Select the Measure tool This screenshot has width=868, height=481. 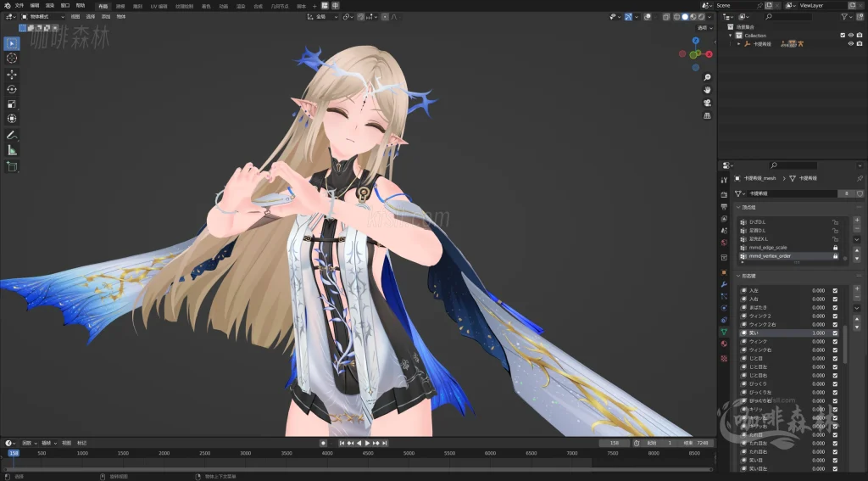point(12,150)
